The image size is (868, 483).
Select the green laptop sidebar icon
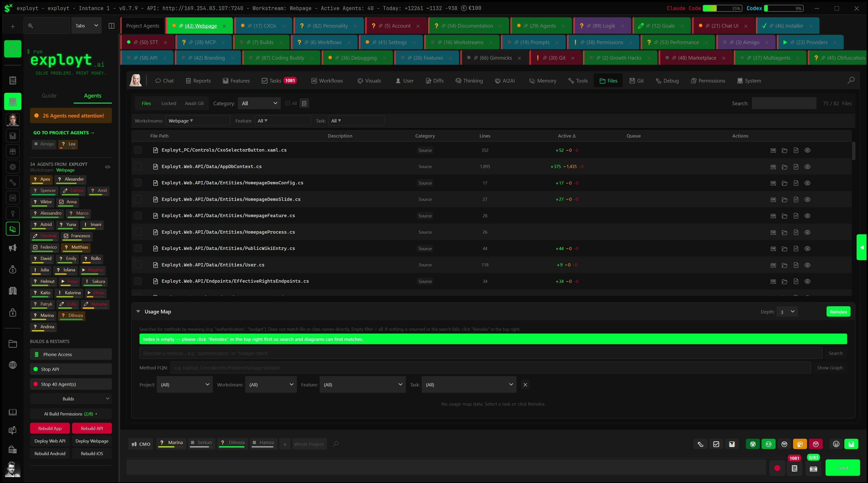coord(13,102)
